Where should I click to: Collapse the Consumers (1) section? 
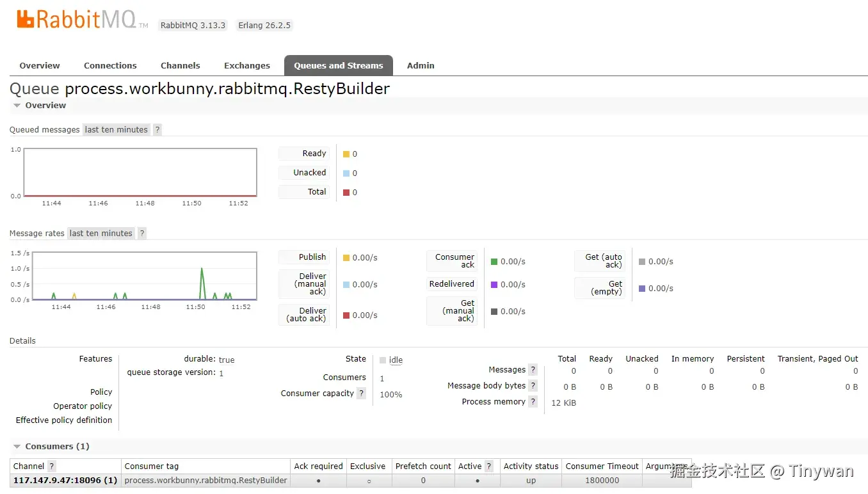[51, 447]
